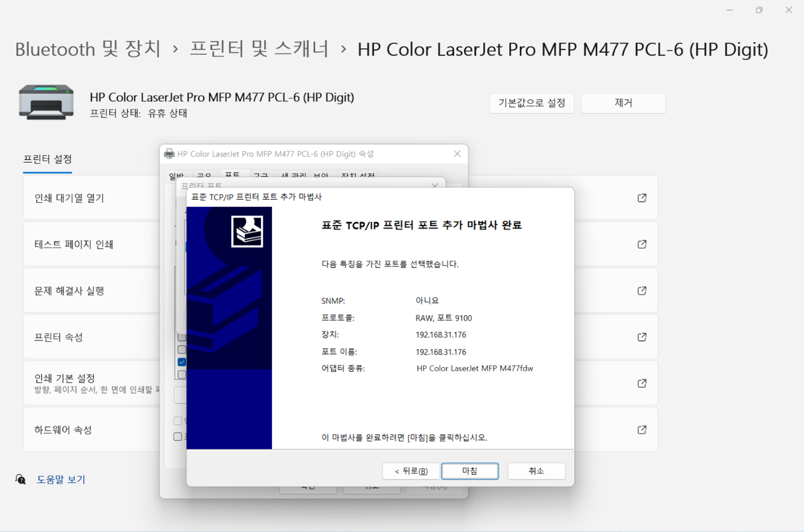The width and height of the screenshot is (804, 532).
Task: Click the 장치 address 192.168.31.176
Action: [x=441, y=335]
